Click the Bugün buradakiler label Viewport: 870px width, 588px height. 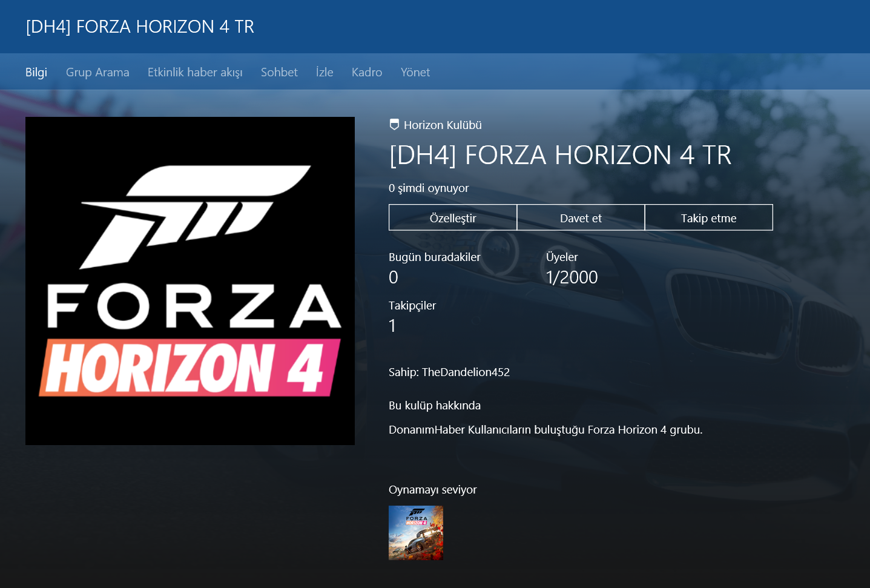point(435,257)
